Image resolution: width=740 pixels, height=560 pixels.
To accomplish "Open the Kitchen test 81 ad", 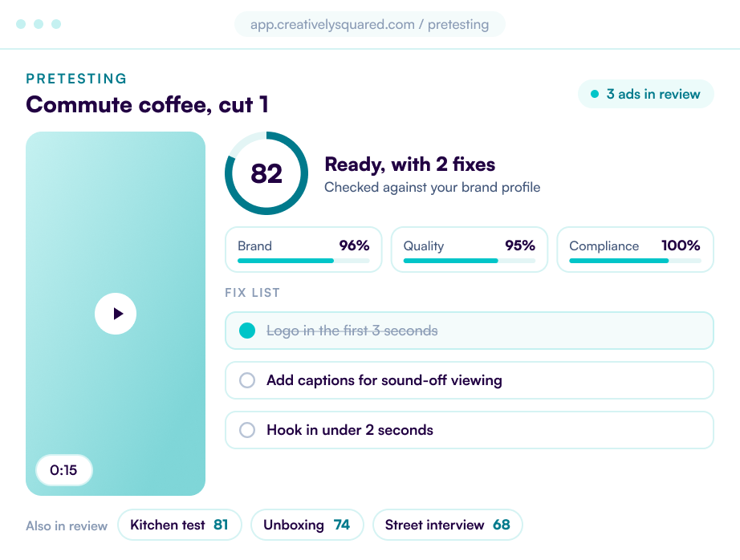I will click(x=179, y=525).
